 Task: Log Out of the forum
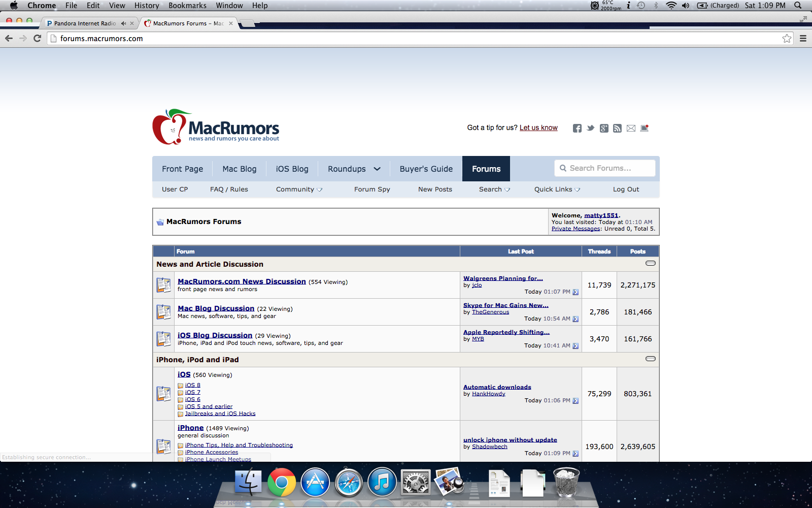(626, 189)
